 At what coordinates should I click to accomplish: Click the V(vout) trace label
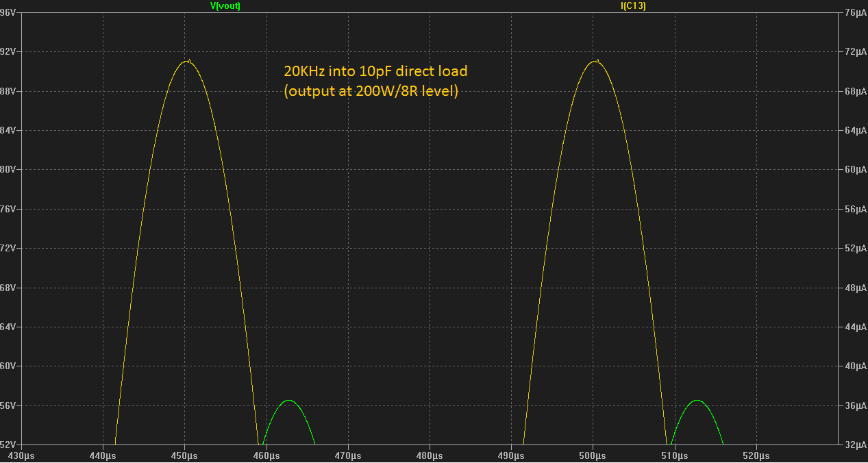[225, 5]
